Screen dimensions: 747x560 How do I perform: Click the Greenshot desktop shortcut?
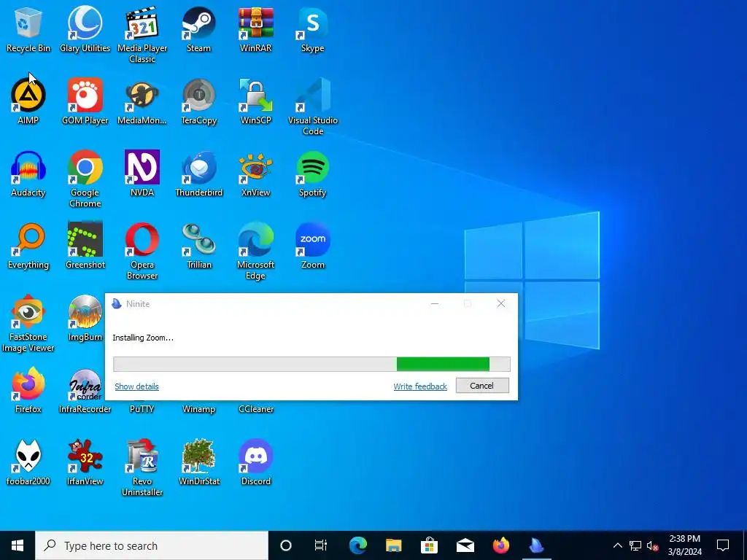[85, 246]
